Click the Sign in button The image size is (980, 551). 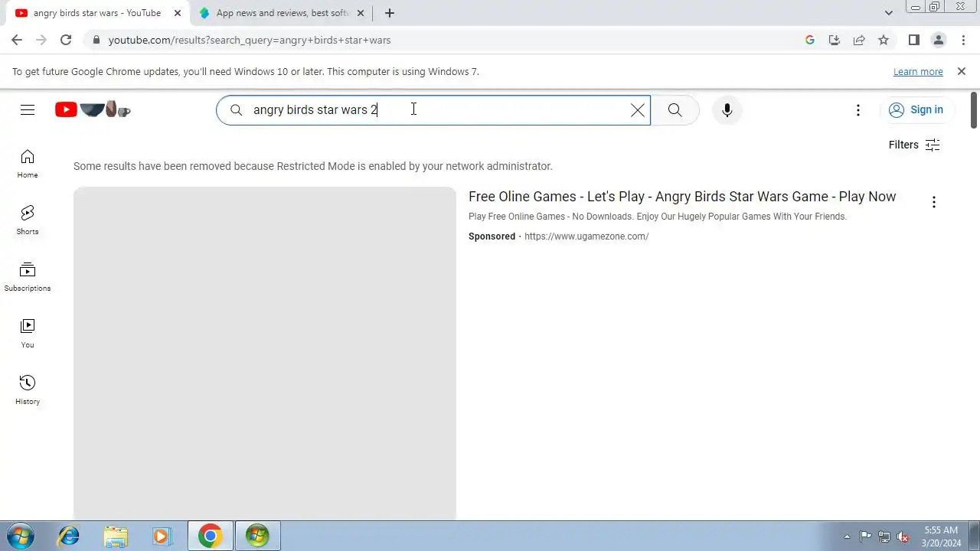tap(916, 110)
